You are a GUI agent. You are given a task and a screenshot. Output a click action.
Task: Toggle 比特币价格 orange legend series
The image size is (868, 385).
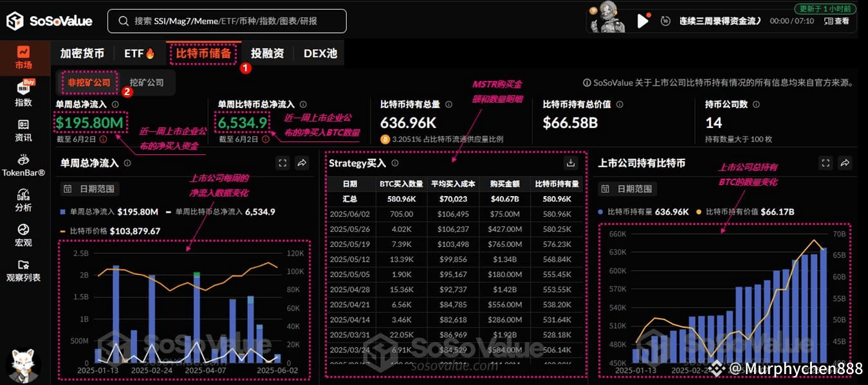pyautogui.click(x=110, y=231)
